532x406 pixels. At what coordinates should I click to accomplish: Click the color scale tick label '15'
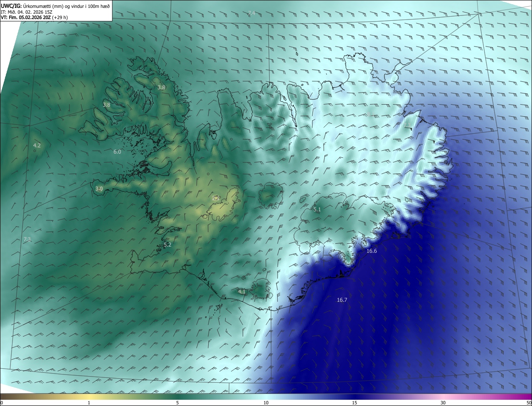point(355,403)
